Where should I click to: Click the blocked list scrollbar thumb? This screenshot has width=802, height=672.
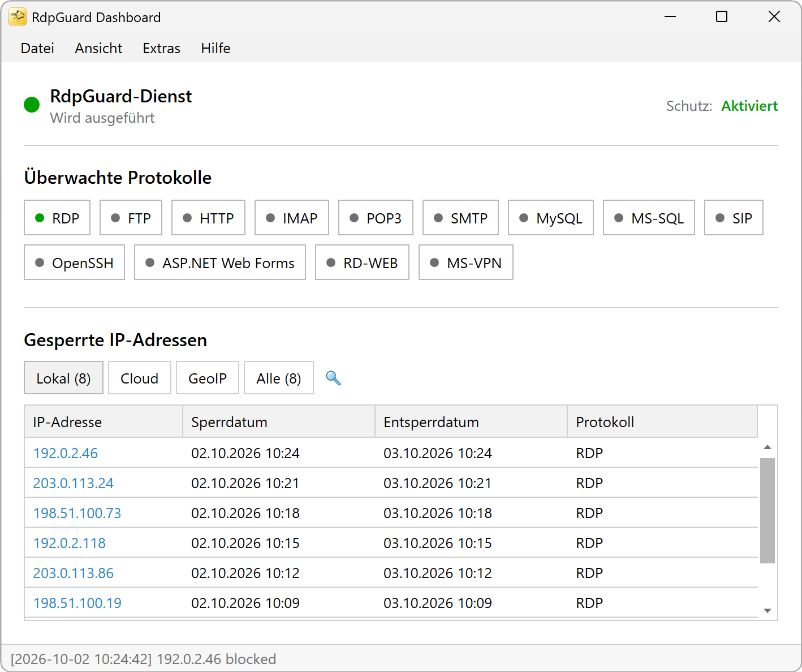pos(767,511)
